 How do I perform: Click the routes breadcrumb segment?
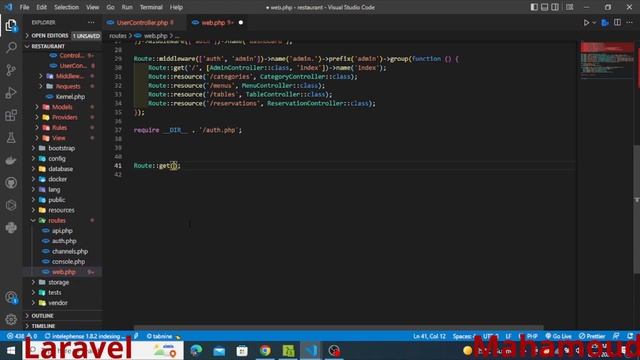118,36
